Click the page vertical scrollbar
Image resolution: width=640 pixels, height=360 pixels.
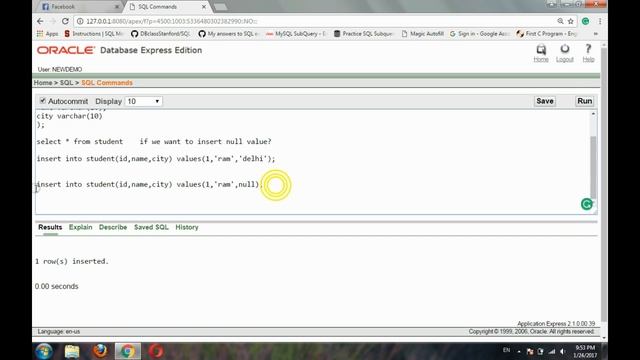point(604,184)
